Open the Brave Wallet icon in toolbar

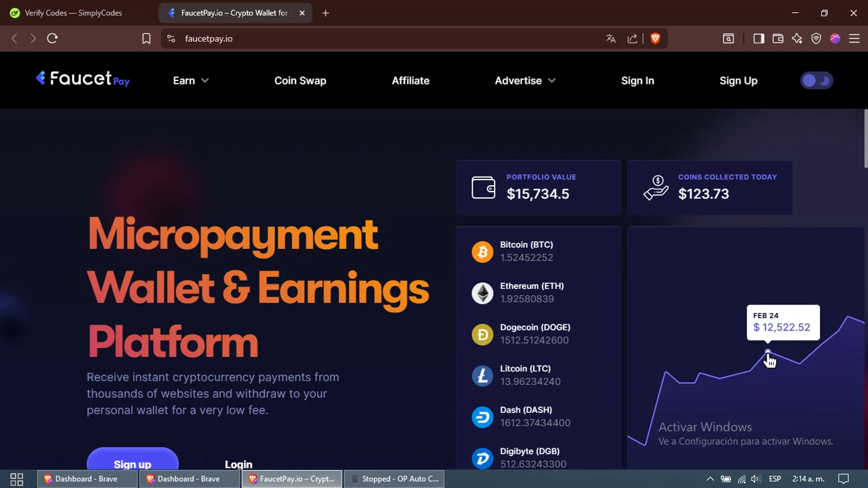point(778,38)
